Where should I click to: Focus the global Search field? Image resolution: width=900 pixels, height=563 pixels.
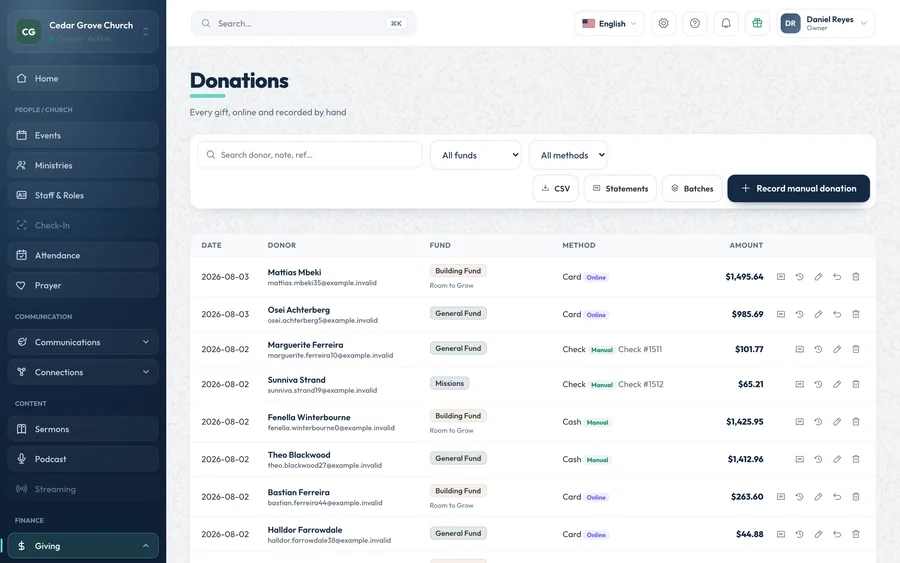tap(303, 24)
